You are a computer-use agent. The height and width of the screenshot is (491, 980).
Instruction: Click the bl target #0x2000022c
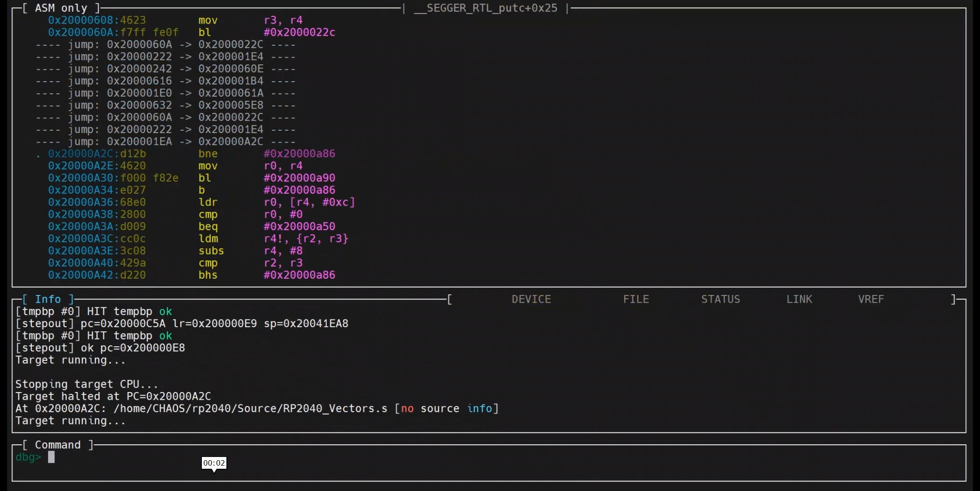click(299, 32)
